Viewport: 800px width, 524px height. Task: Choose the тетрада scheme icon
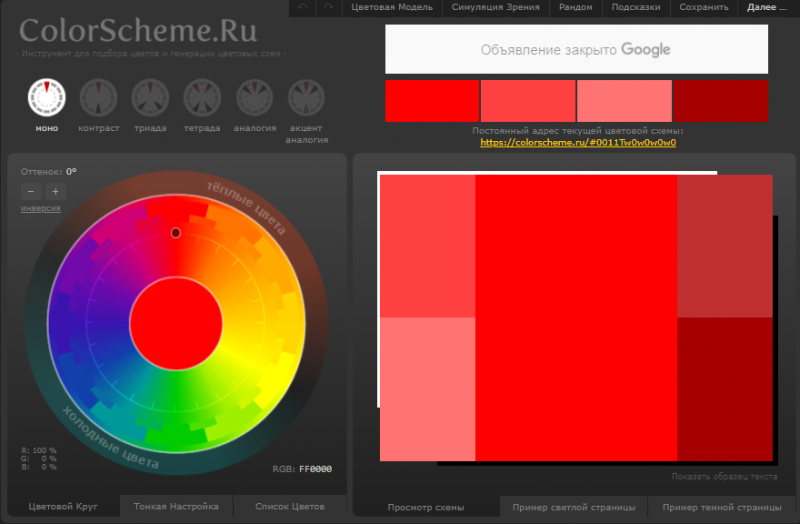coord(203,97)
